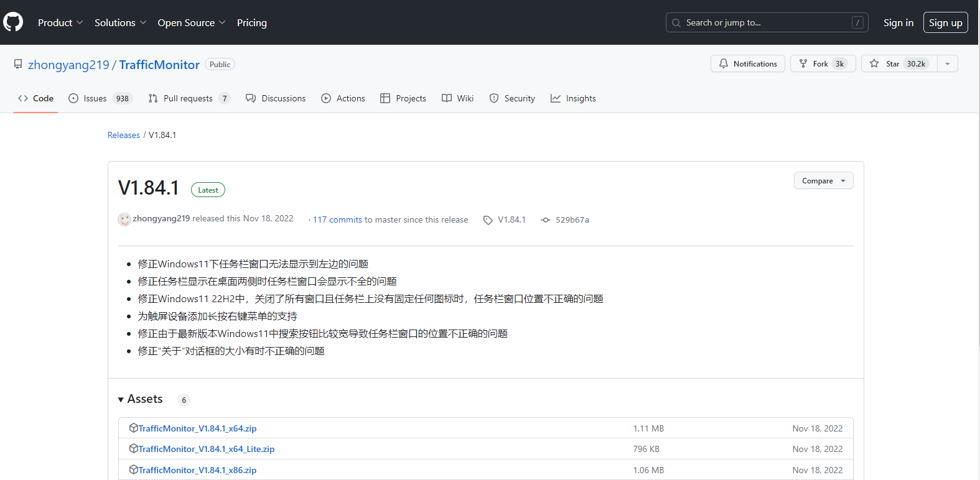Click the V1.84.1 tag icon
980x480 pixels.
(x=488, y=220)
